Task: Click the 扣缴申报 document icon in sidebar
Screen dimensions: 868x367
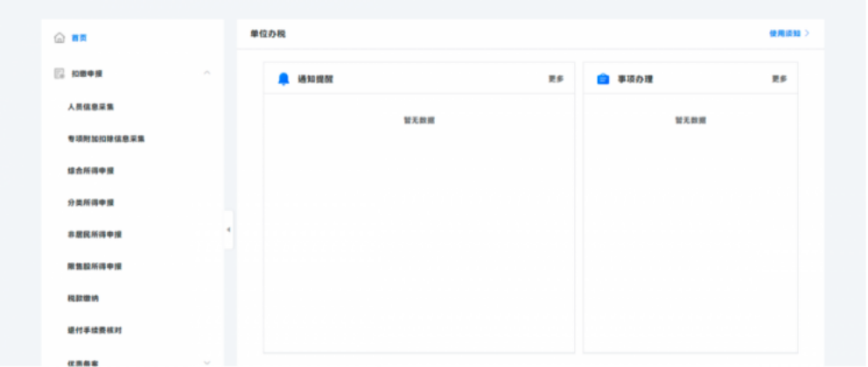Action: 59,74
